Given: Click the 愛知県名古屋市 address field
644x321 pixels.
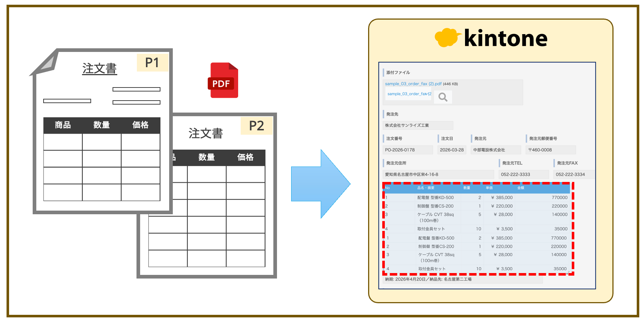Looking at the screenshot, I should [x=438, y=175].
